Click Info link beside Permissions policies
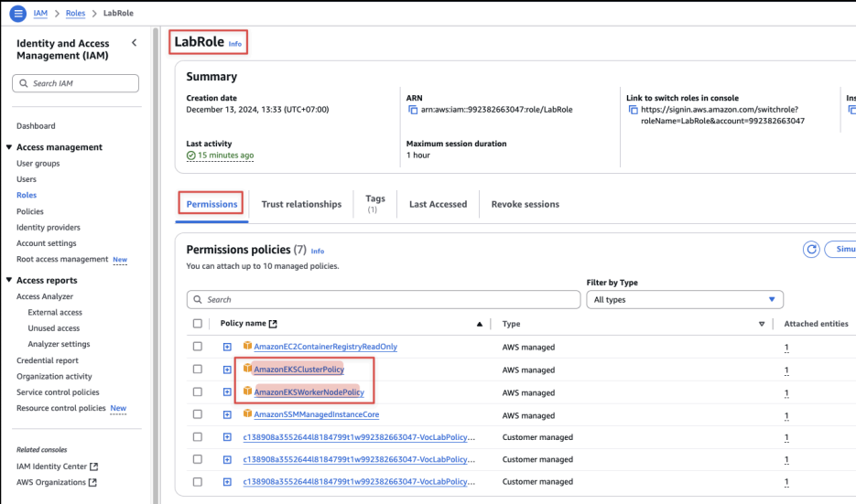 tap(317, 252)
